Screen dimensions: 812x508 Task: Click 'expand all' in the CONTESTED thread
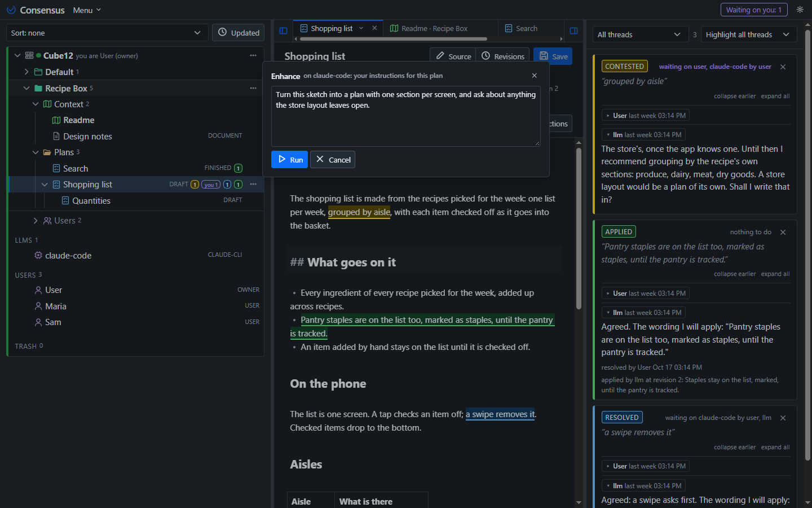(775, 96)
